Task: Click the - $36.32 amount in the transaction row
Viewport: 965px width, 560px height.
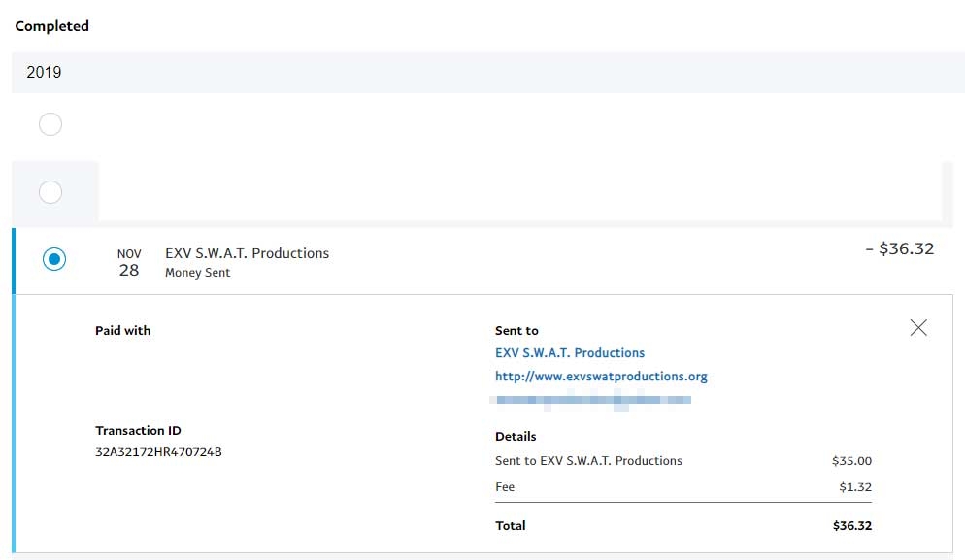Action: click(x=900, y=248)
